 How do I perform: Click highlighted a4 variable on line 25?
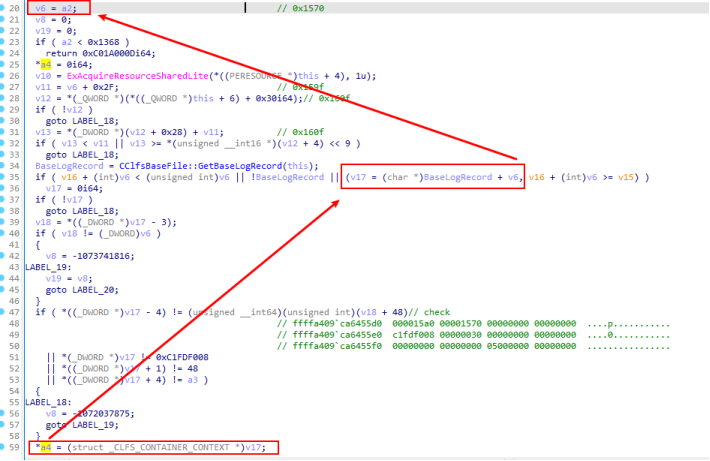point(46,65)
